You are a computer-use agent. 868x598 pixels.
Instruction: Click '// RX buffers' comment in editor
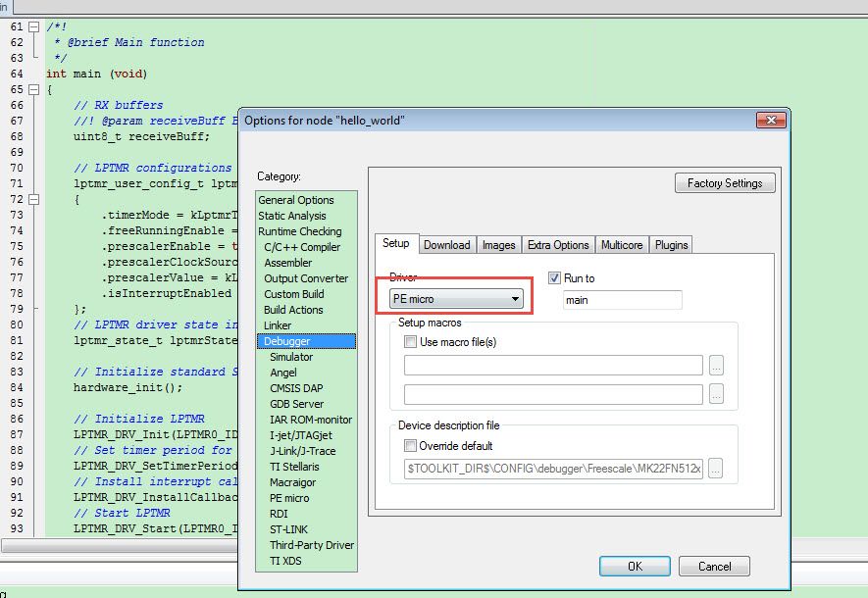119,105
